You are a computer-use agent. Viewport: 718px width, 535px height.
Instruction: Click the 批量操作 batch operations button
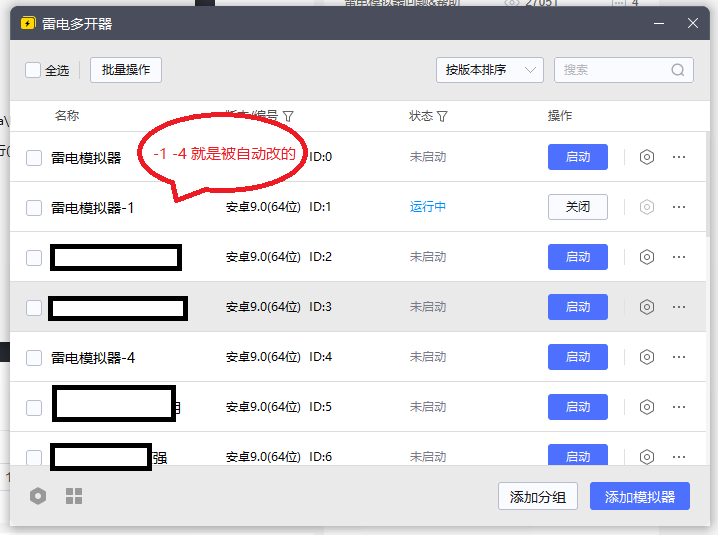click(126, 70)
